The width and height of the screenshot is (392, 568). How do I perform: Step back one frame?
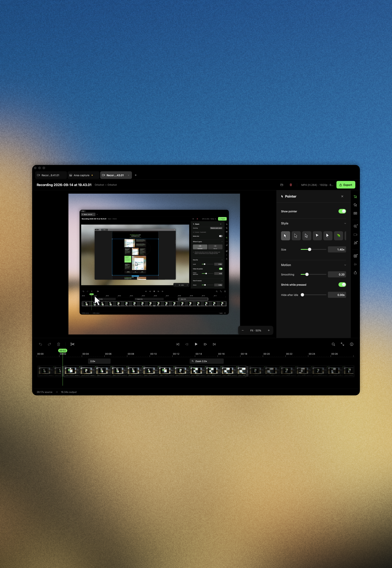pos(187,344)
